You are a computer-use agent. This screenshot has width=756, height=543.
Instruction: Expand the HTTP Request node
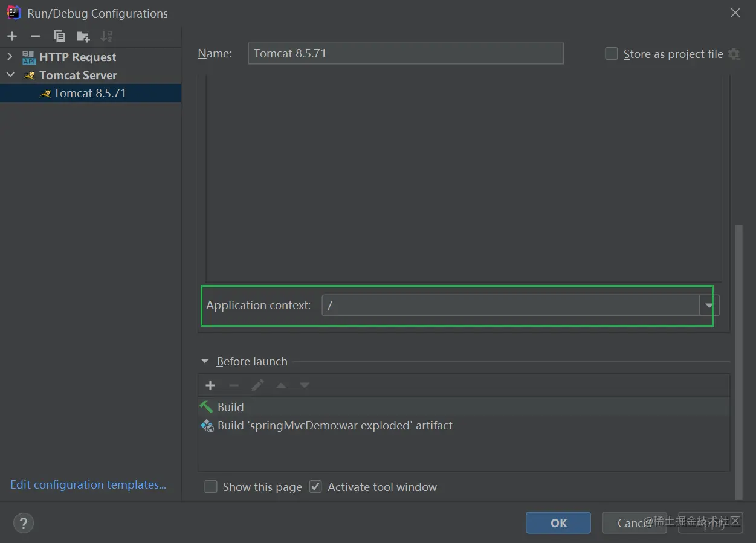(10, 57)
